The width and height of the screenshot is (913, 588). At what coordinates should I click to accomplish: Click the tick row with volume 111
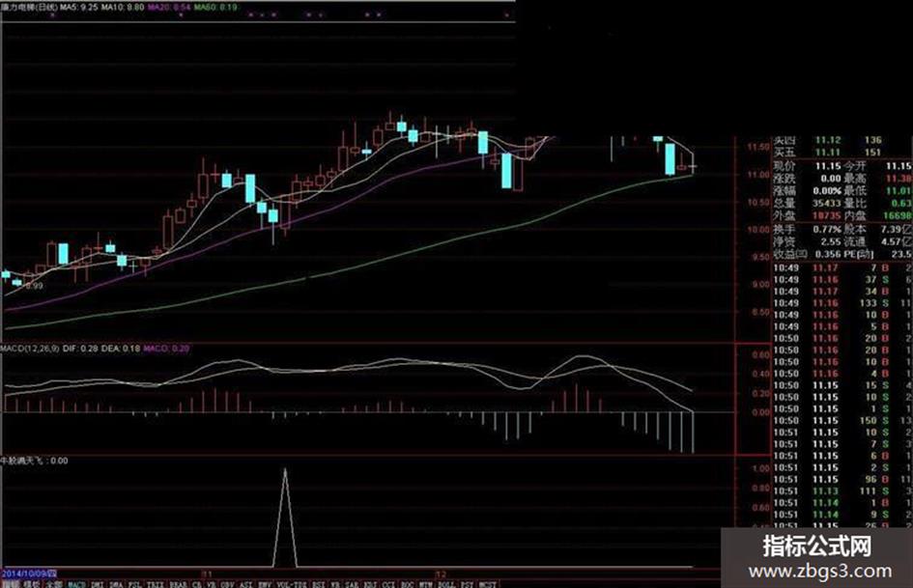pos(842,490)
